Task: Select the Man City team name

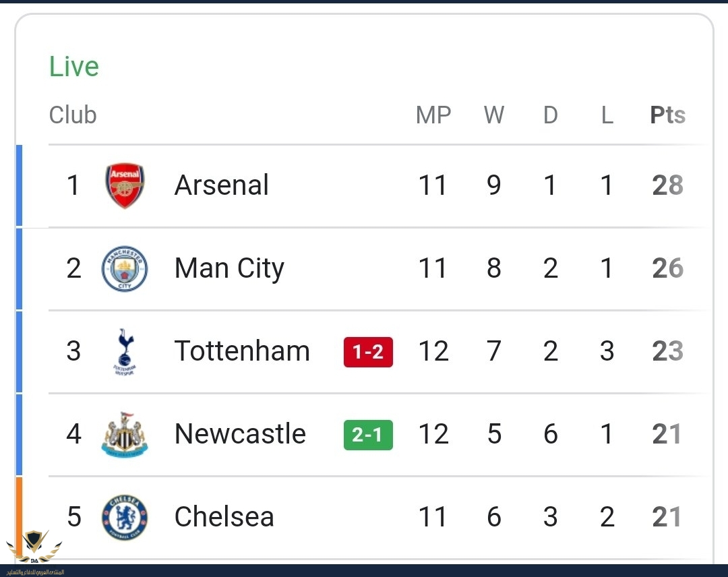Action: click(x=229, y=268)
